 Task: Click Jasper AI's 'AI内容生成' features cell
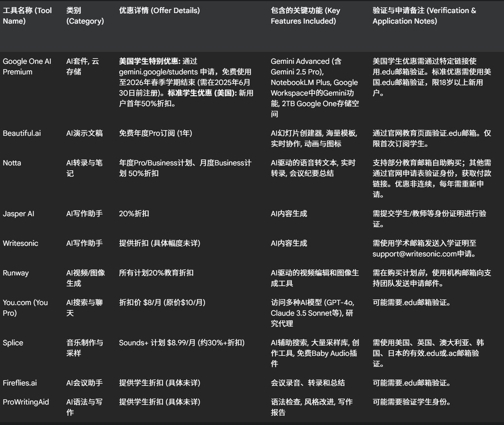point(289,214)
